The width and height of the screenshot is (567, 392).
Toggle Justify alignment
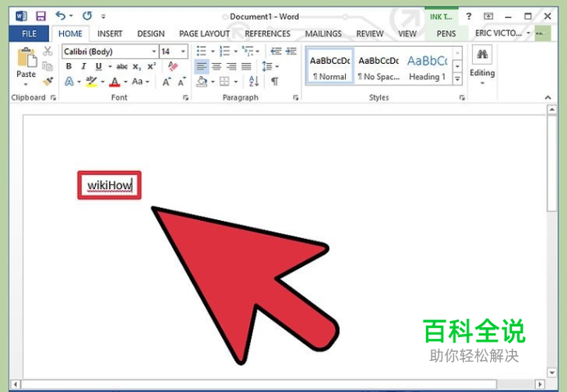246,66
